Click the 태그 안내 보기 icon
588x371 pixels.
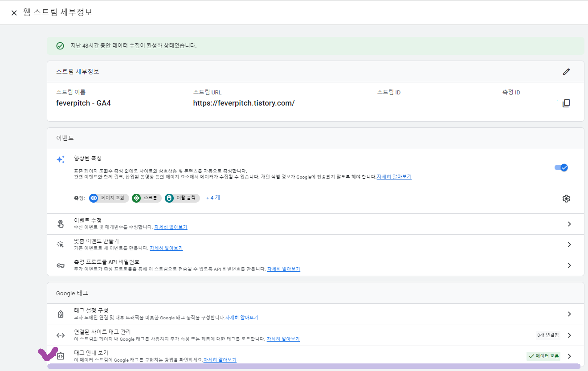[x=61, y=355]
